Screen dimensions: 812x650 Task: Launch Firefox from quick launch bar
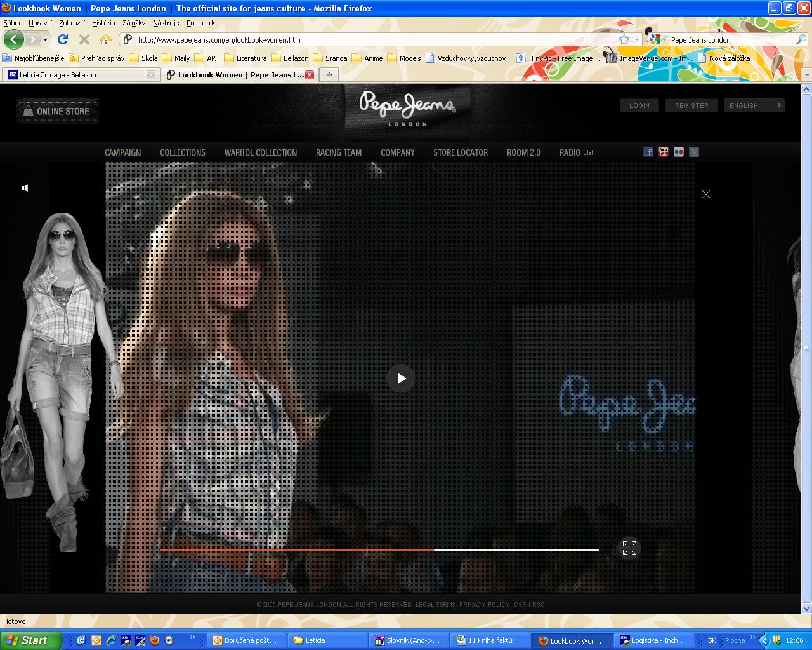click(155, 640)
